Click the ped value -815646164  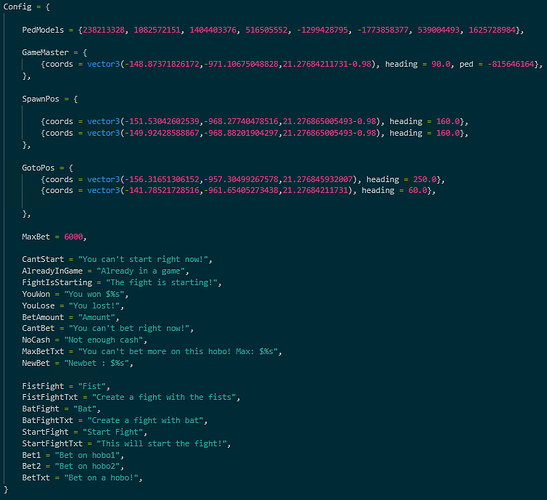click(x=511, y=64)
